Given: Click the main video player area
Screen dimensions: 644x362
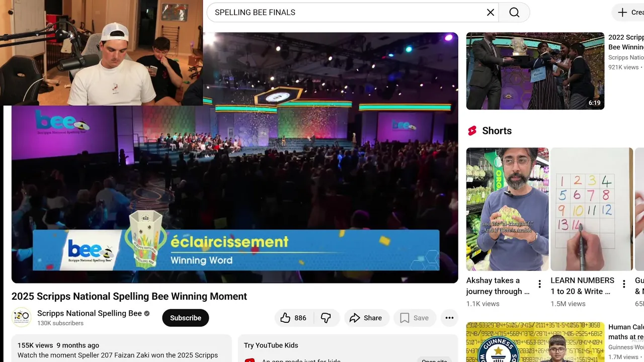Looking at the screenshot, I should (234, 157).
